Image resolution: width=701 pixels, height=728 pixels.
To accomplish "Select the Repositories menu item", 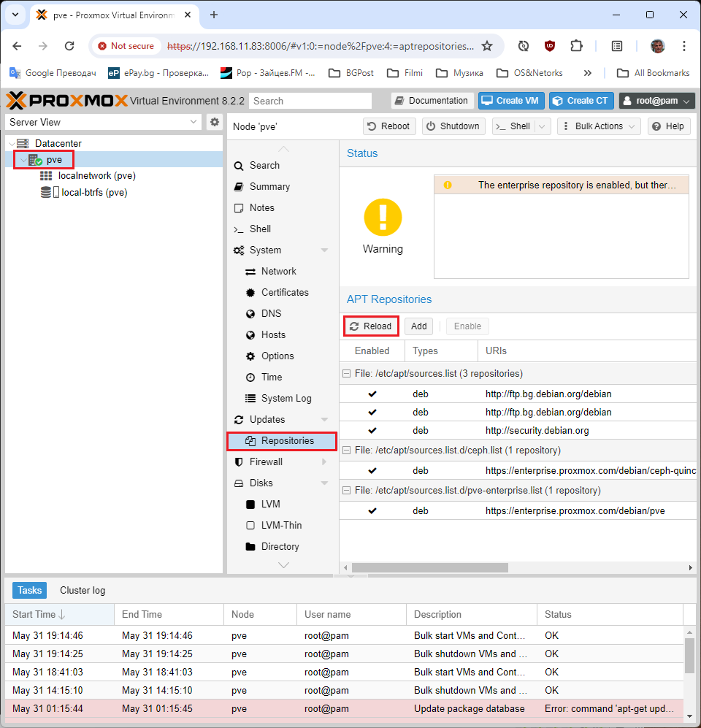I will (283, 441).
